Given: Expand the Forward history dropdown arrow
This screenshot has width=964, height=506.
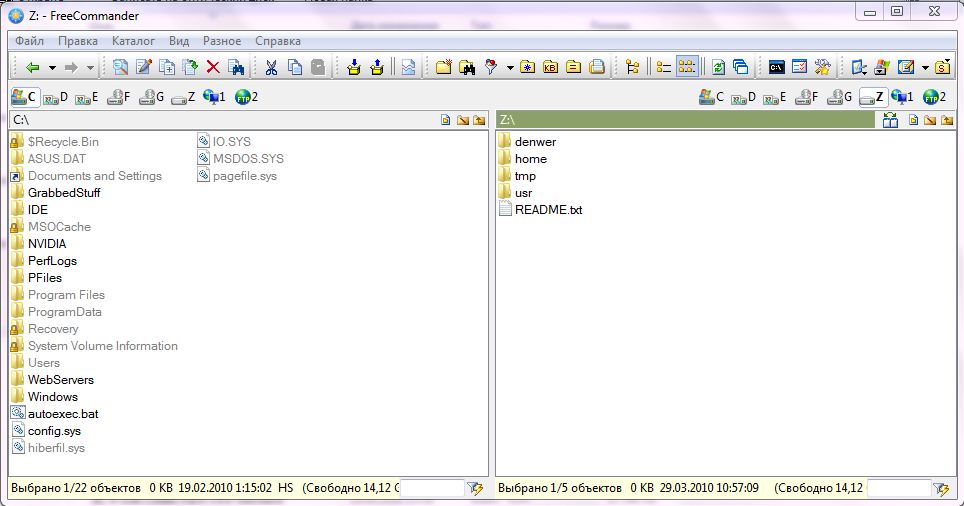Looking at the screenshot, I should point(90,68).
